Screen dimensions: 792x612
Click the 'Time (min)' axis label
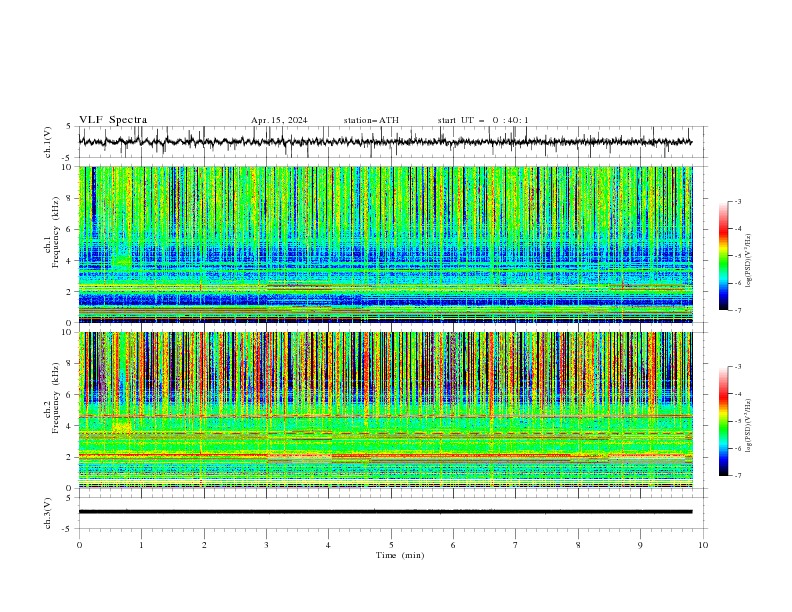pos(400,555)
